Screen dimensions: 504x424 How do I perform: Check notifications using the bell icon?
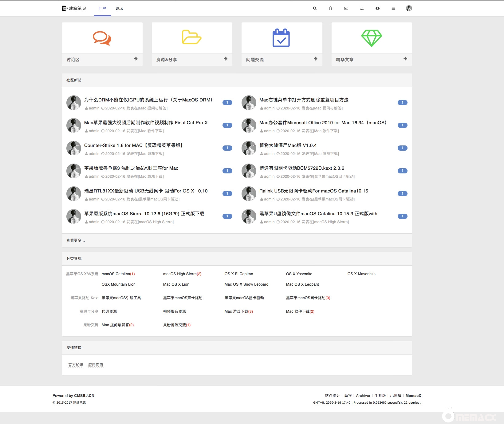(362, 8)
